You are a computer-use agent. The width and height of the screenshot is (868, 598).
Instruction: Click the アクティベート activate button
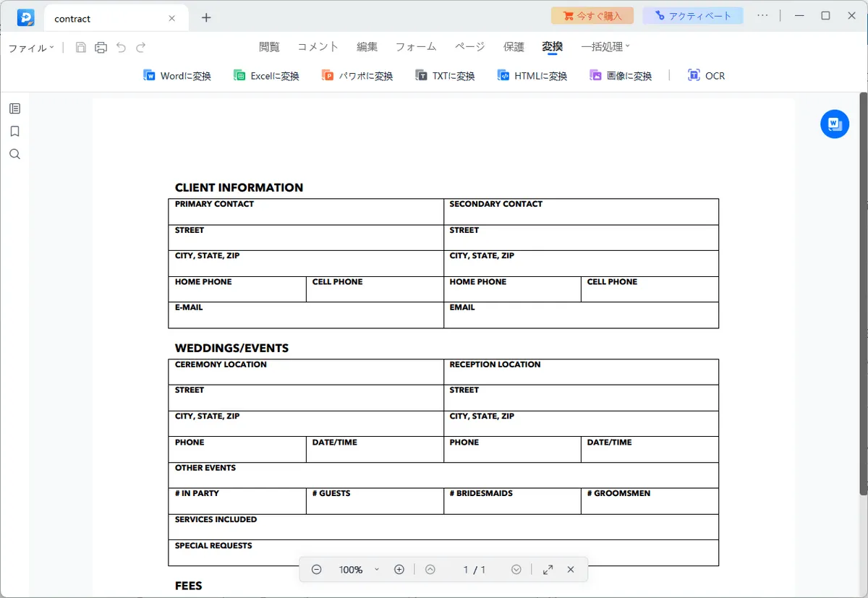(x=693, y=15)
